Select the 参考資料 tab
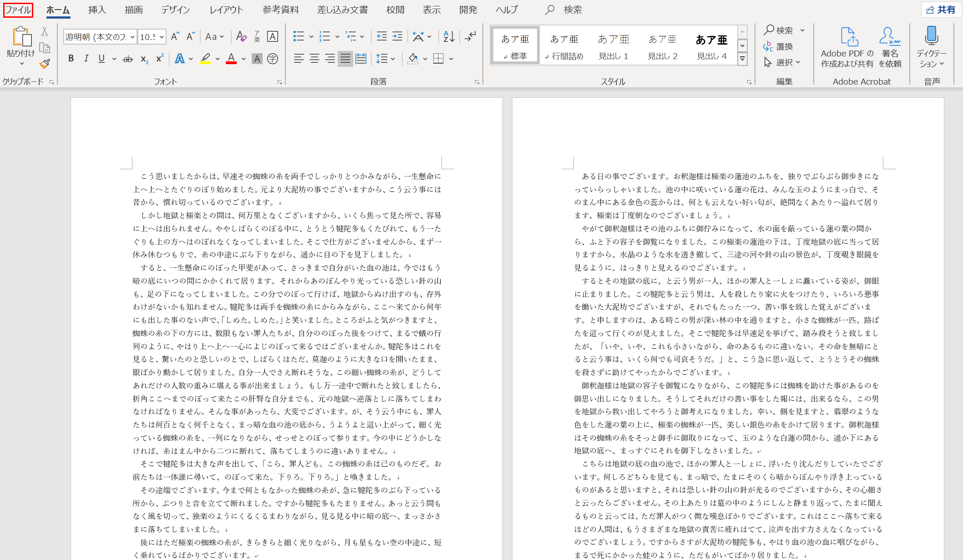 pos(281,10)
